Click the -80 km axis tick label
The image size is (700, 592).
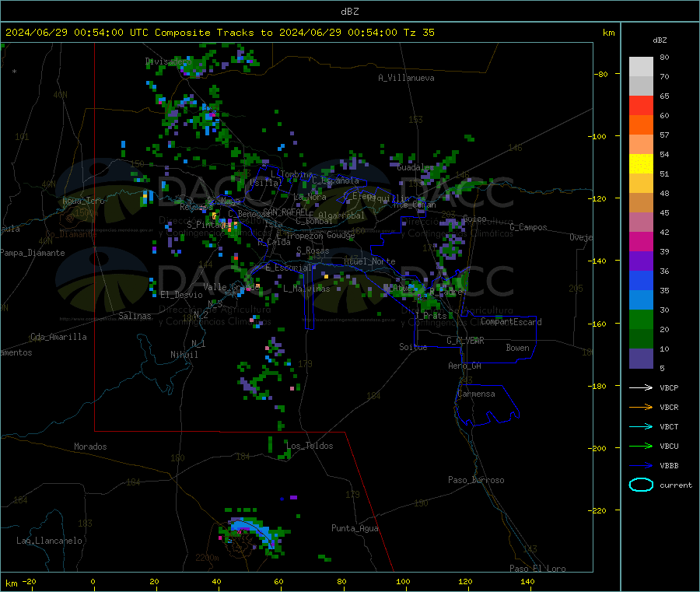[600, 74]
